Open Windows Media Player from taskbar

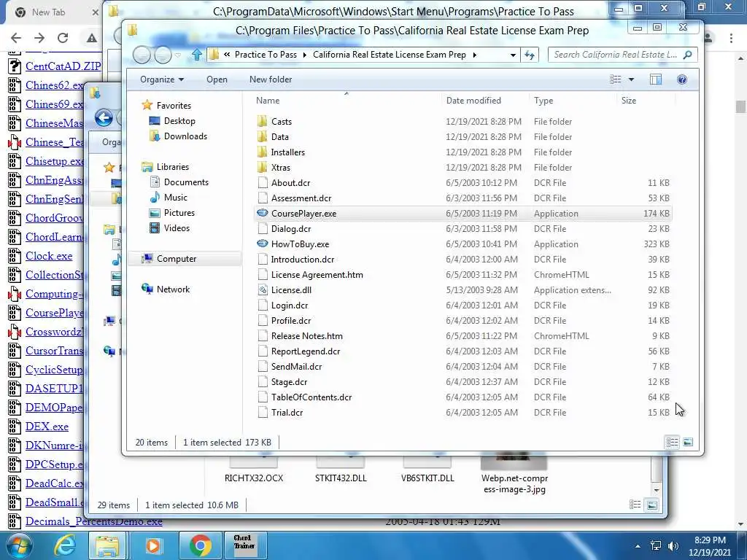(153, 545)
